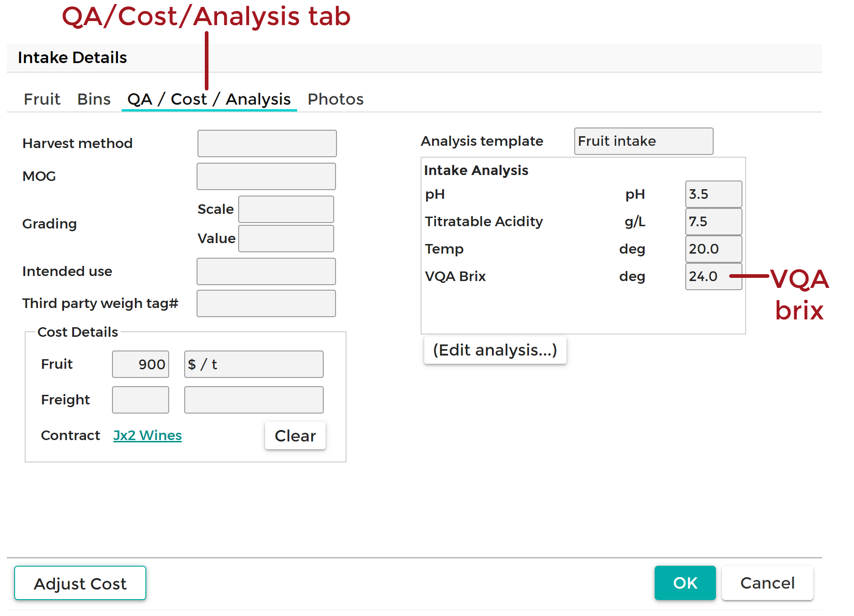Edit the VQA Brix value field

(x=714, y=276)
